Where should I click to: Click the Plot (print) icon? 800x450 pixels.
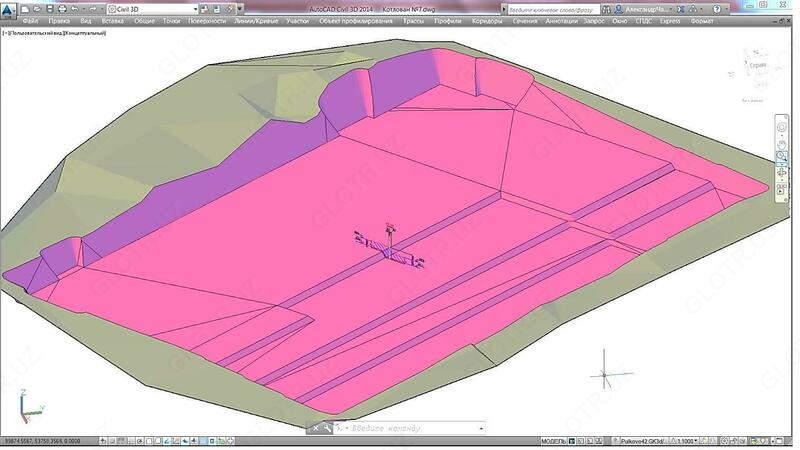click(61, 8)
